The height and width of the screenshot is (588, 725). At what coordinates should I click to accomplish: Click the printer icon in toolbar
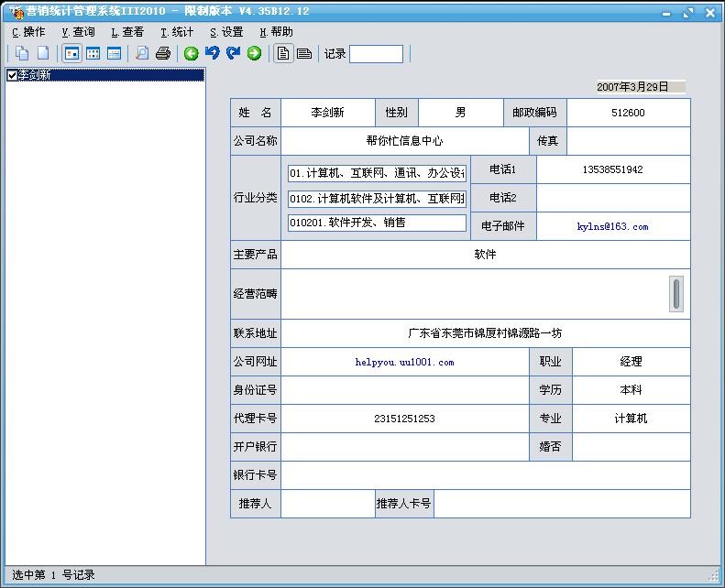click(163, 54)
